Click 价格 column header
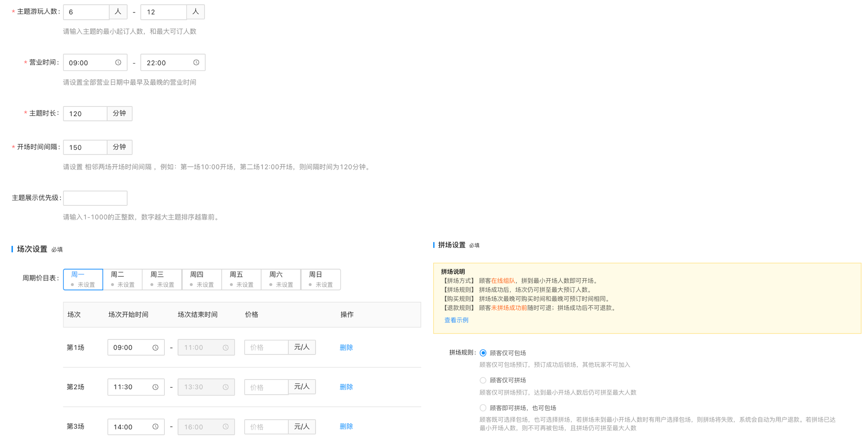The width and height of the screenshot is (868, 438). click(252, 315)
